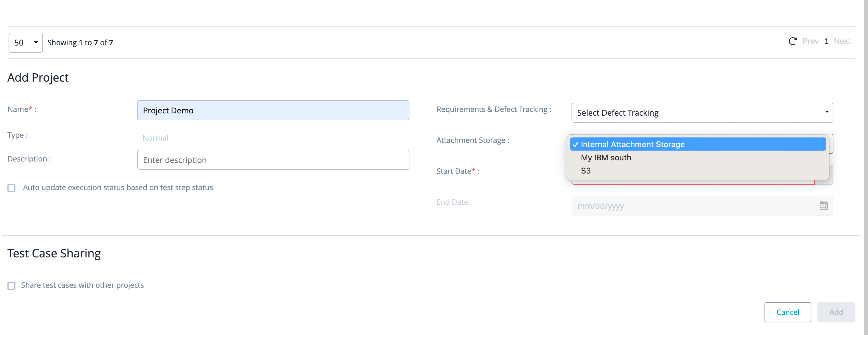Image resolution: width=868 pixels, height=339 pixels.
Task: Expand the Select Defect Tracking dropdown
Action: [702, 113]
